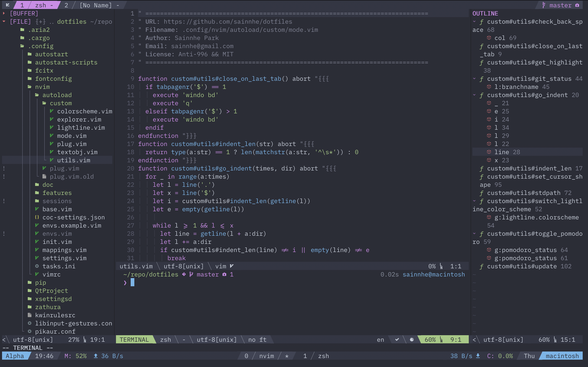The height and width of the screenshot is (367, 588).
Task: Click the gear icon next to tasks.ini
Action: [x=37, y=266]
